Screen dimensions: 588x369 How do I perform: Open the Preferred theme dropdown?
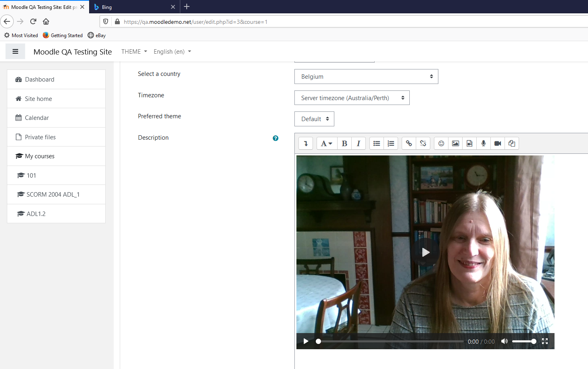(x=314, y=119)
